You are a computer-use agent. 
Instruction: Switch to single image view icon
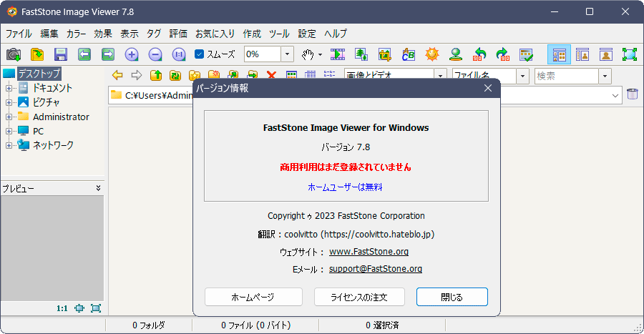click(606, 54)
